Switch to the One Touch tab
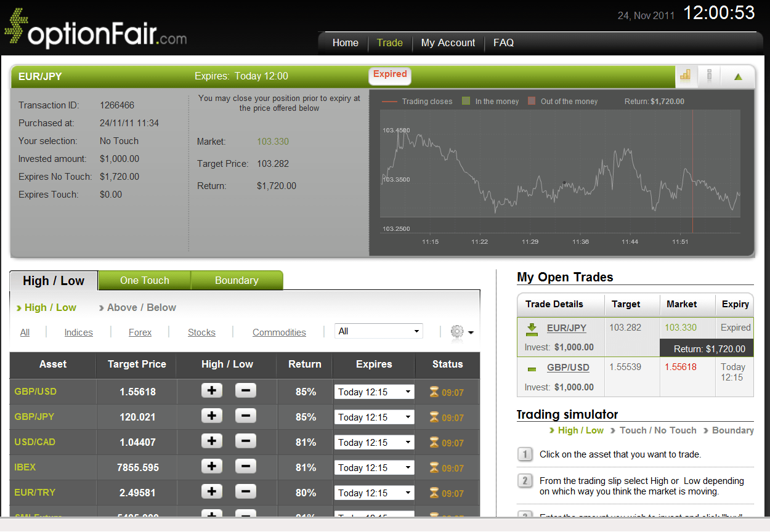770x532 pixels. point(144,280)
